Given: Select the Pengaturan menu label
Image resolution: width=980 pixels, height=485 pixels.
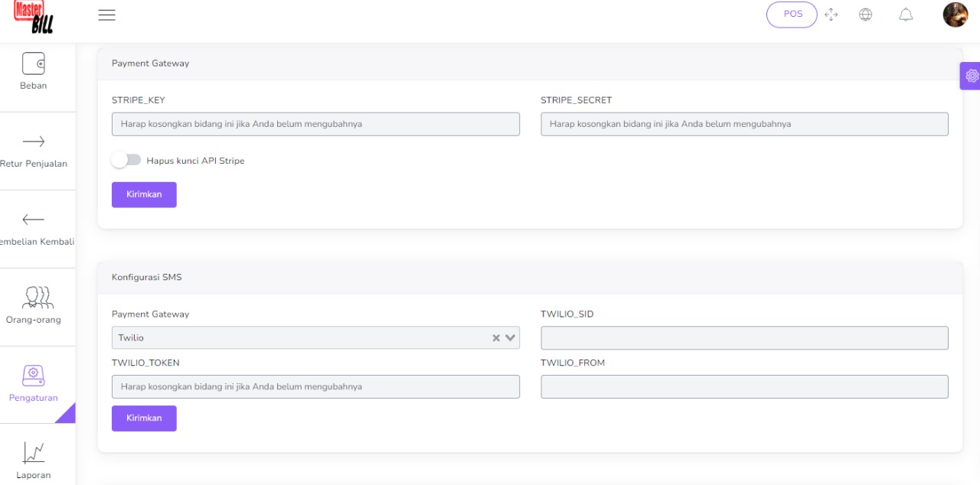Looking at the screenshot, I should tap(34, 398).
